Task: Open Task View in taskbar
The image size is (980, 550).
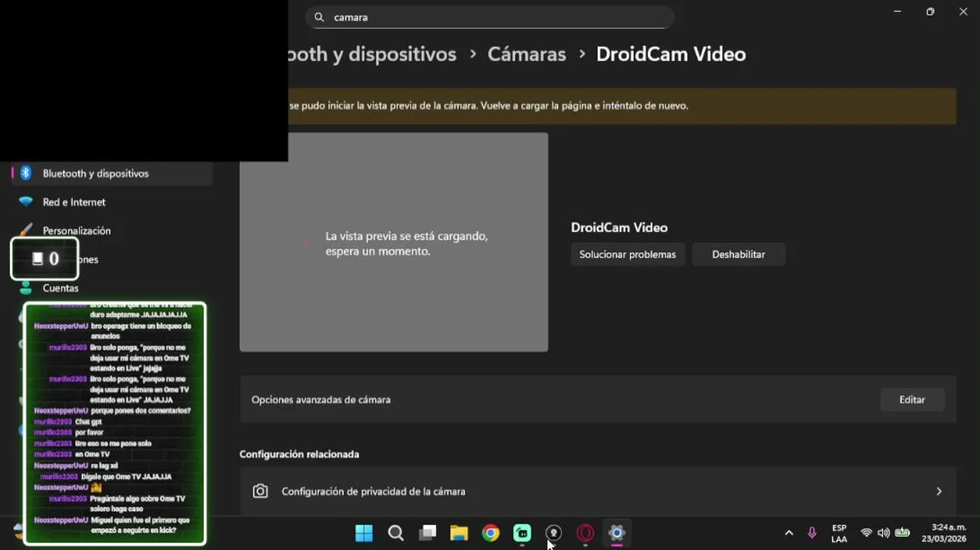Action: [x=427, y=533]
